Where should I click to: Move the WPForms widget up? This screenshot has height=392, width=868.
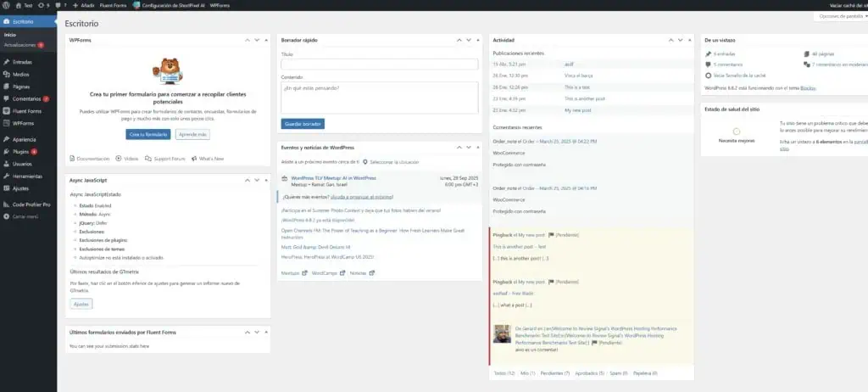coord(247,40)
